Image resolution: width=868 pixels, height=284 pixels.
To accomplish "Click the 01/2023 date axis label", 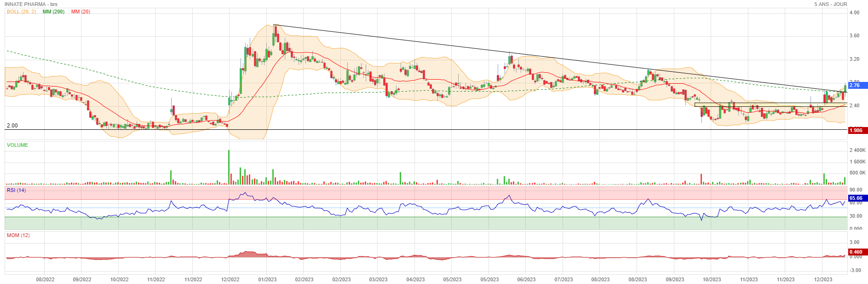I will [267, 279].
